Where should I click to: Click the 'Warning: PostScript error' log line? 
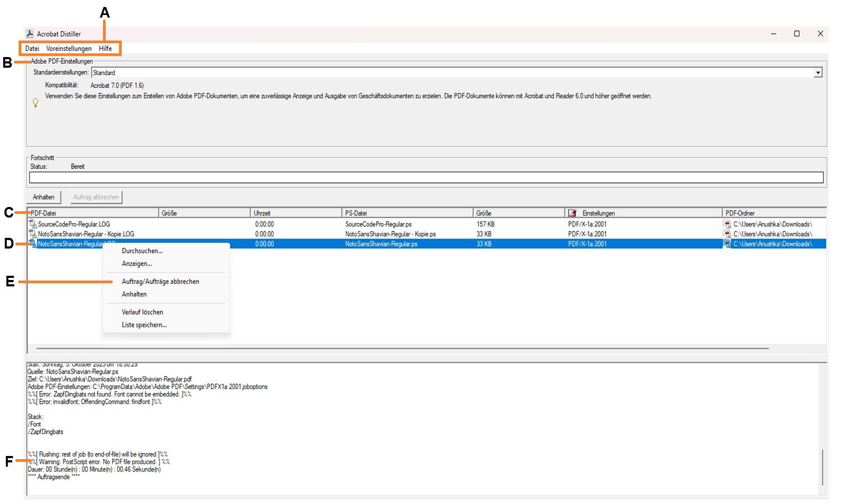click(99, 462)
